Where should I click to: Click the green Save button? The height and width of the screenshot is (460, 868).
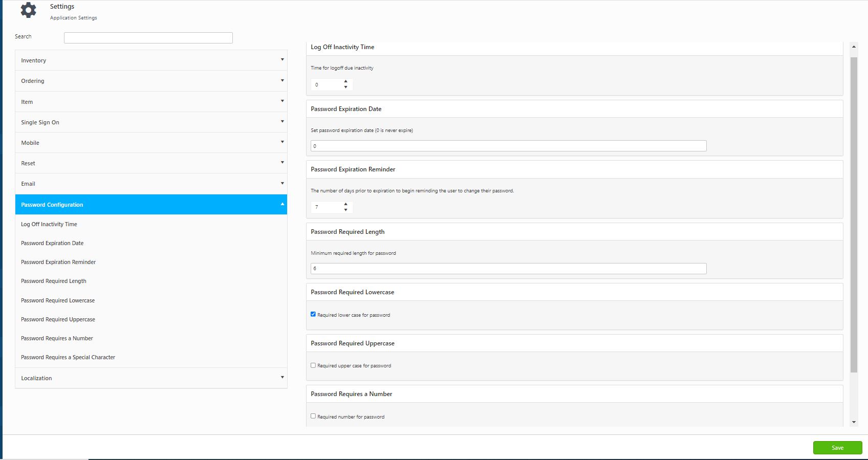point(837,448)
